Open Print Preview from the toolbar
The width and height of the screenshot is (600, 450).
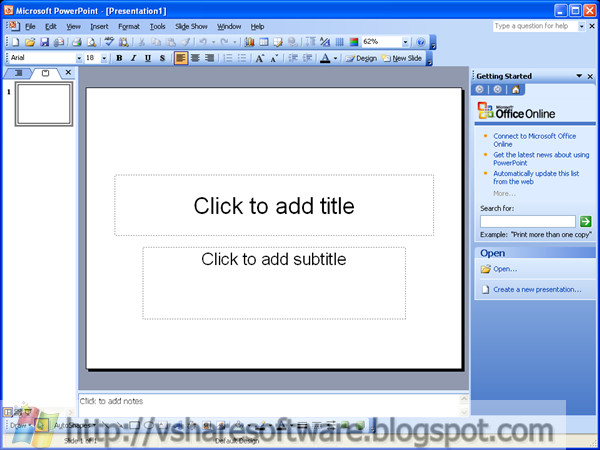91,42
